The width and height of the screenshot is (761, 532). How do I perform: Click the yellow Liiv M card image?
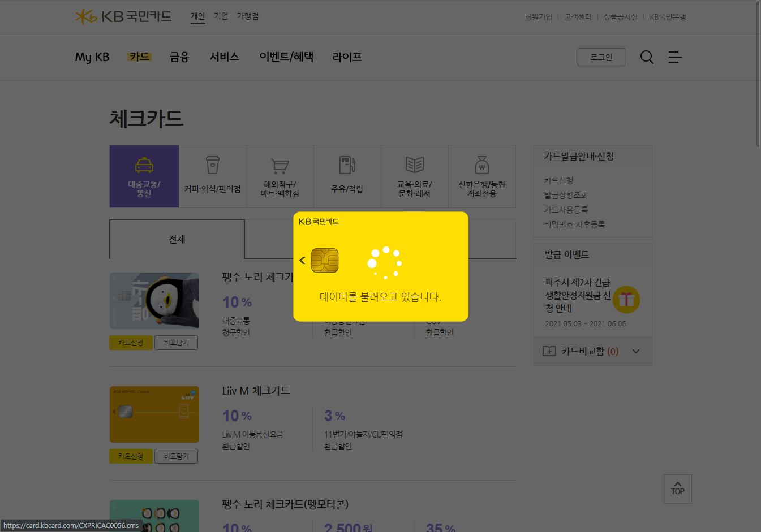click(154, 414)
